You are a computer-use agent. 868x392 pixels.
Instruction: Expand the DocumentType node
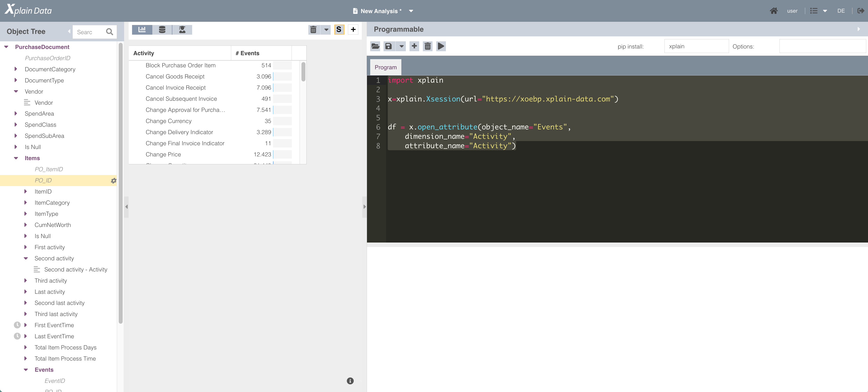coord(16,80)
